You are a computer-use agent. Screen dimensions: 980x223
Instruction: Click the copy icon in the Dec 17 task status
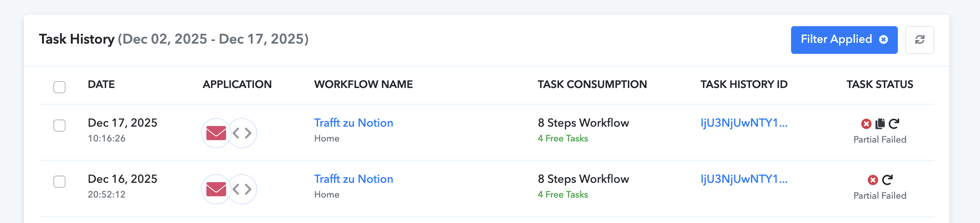tap(880, 124)
